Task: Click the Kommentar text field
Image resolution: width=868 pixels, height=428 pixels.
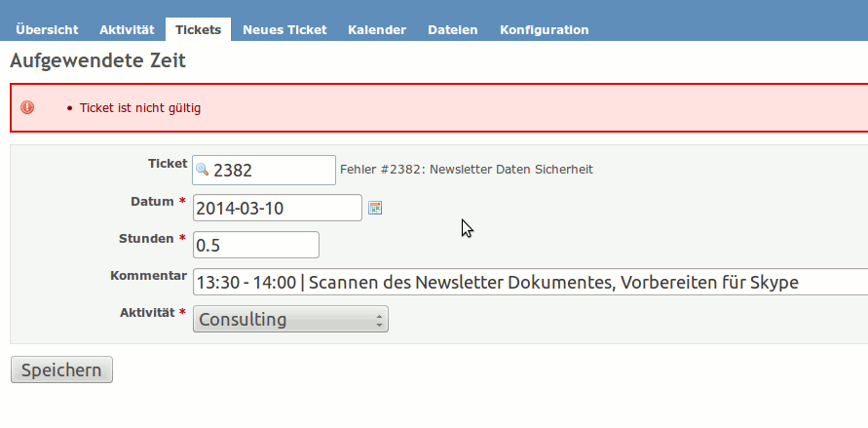Action: point(530,283)
